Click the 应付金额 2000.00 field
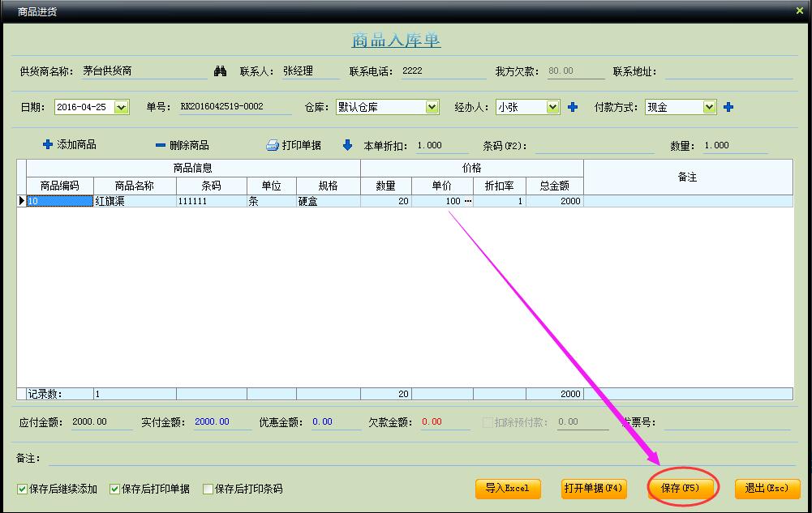The width and height of the screenshot is (812, 513). [x=101, y=422]
